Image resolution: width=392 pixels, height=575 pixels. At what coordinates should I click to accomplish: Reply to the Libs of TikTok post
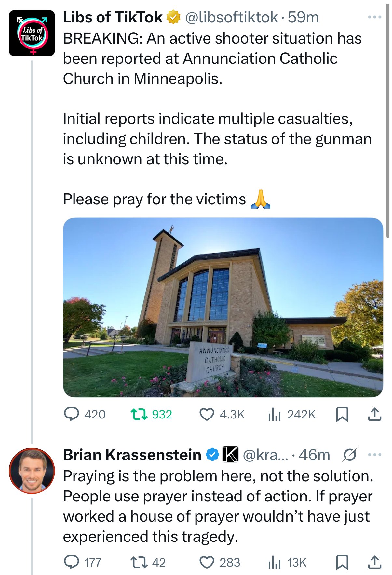point(72,414)
